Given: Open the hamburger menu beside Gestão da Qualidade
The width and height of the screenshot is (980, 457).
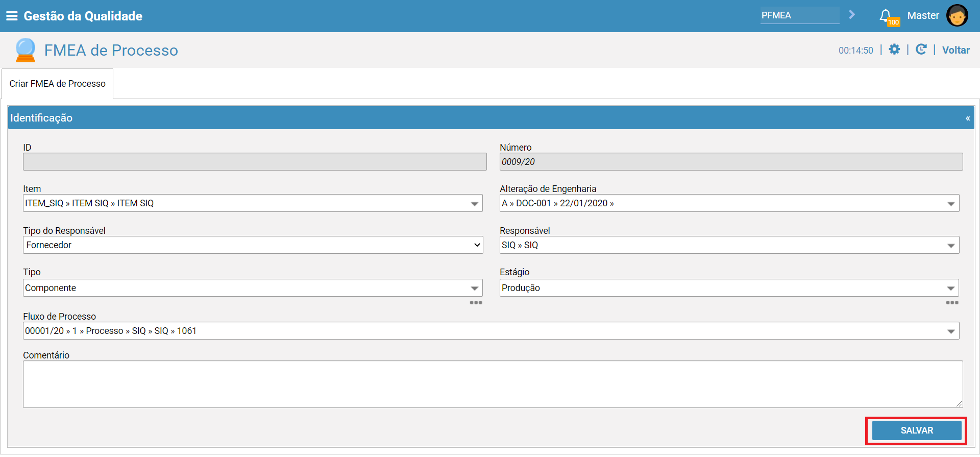Looking at the screenshot, I should pyautogui.click(x=11, y=16).
